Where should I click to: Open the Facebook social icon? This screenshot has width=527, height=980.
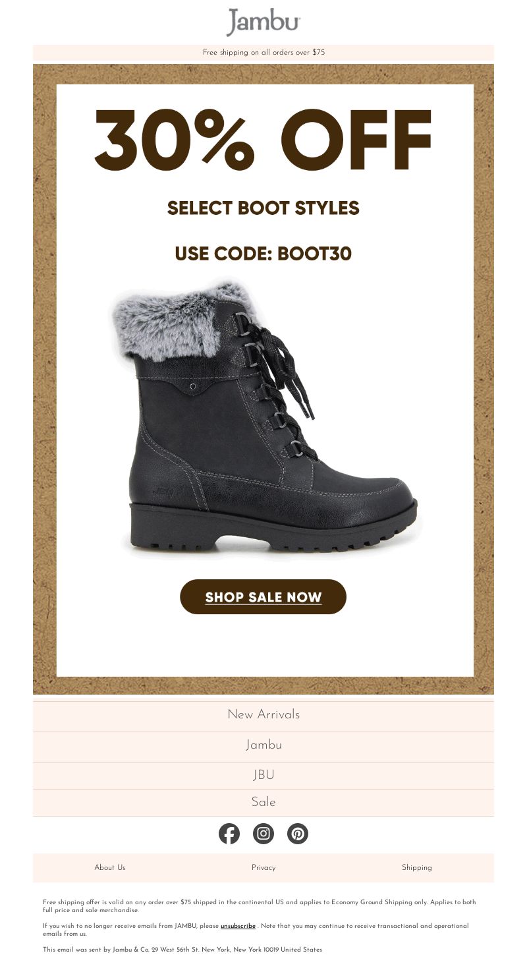coord(229,834)
